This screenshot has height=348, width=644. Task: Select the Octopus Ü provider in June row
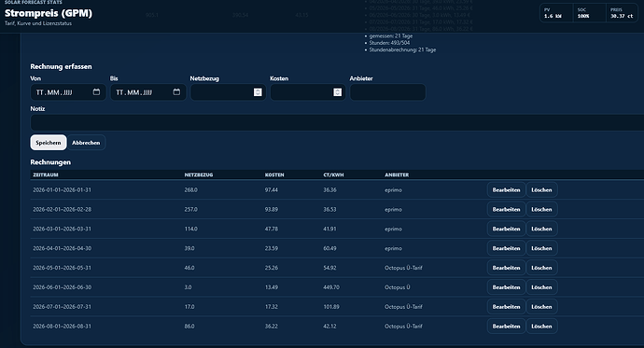click(x=398, y=287)
